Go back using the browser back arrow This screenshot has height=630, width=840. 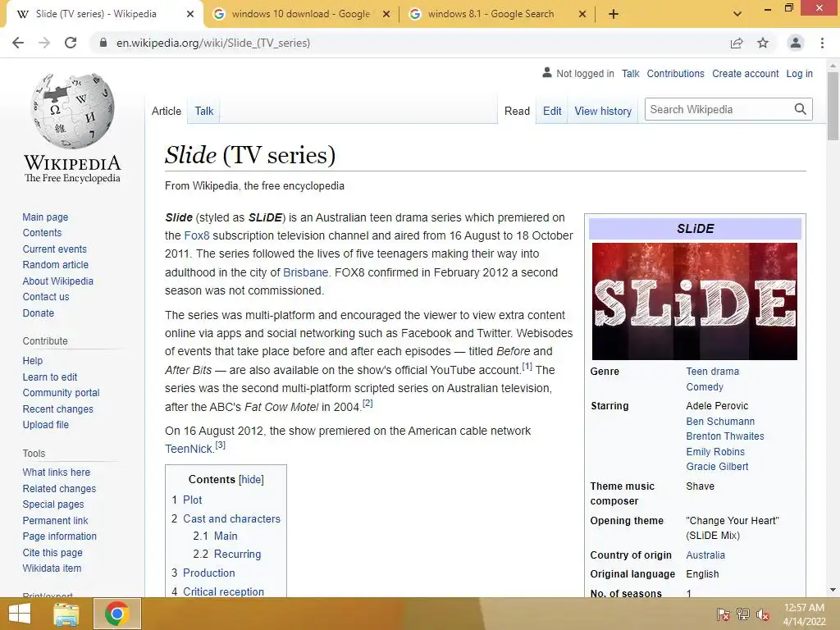pos(18,43)
